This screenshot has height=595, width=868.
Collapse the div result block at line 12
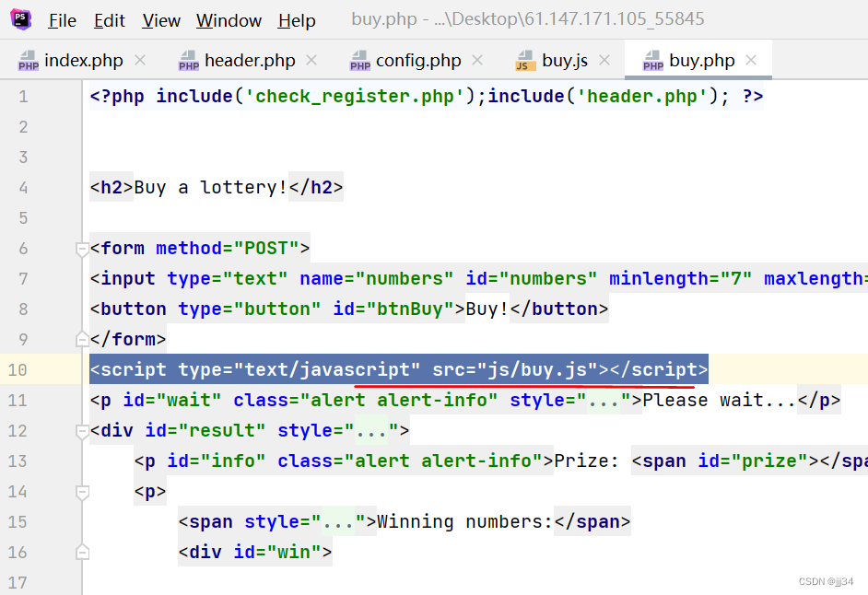82,432
